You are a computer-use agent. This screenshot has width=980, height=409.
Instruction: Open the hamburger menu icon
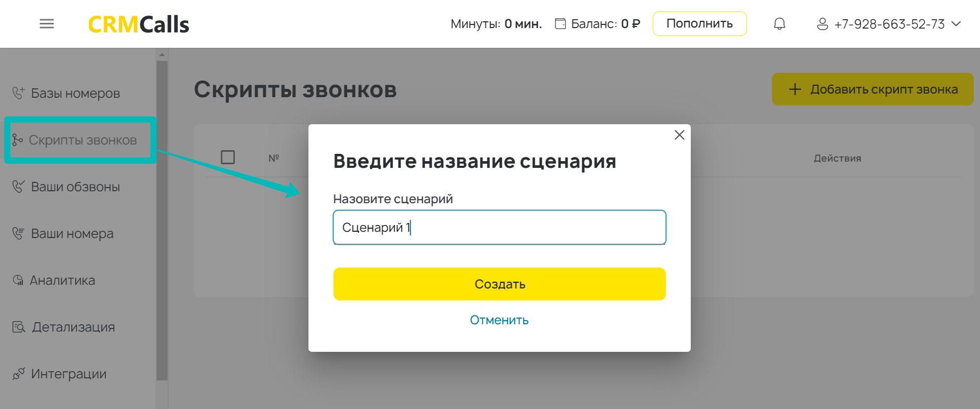pos(47,24)
